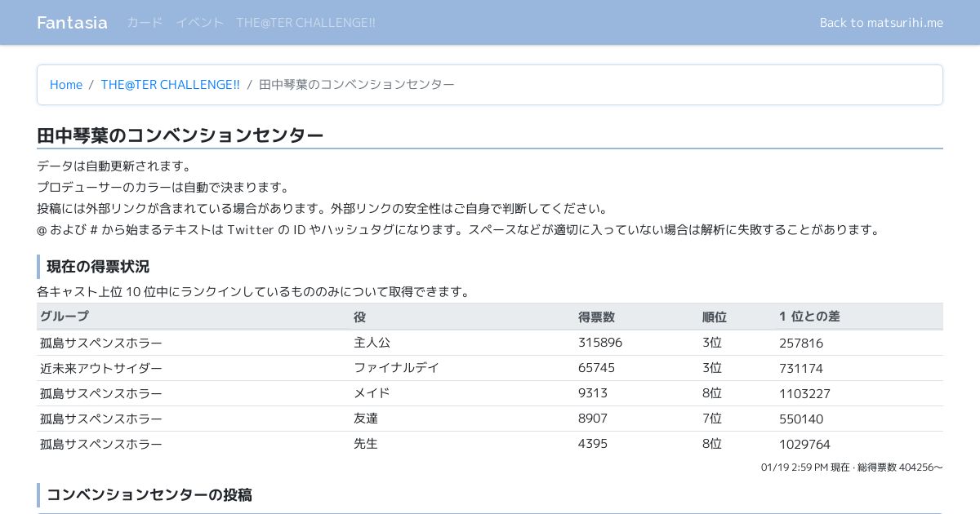Image resolution: width=980 pixels, height=514 pixels.
Task: Open the イベント nav item
Action: [200, 22]
